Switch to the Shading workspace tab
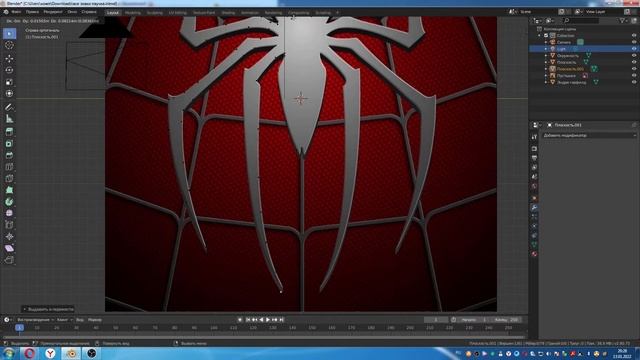The width and height of the screenshot is (640, 360). coord(228,13)
